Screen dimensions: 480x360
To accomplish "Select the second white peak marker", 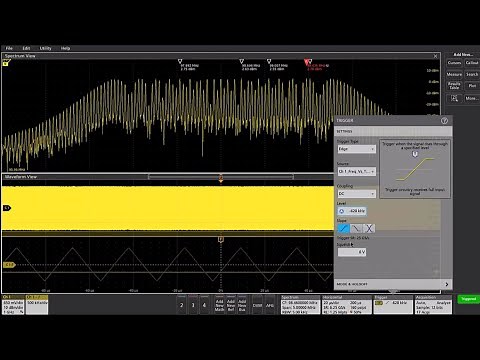I will tap(242, 61).
